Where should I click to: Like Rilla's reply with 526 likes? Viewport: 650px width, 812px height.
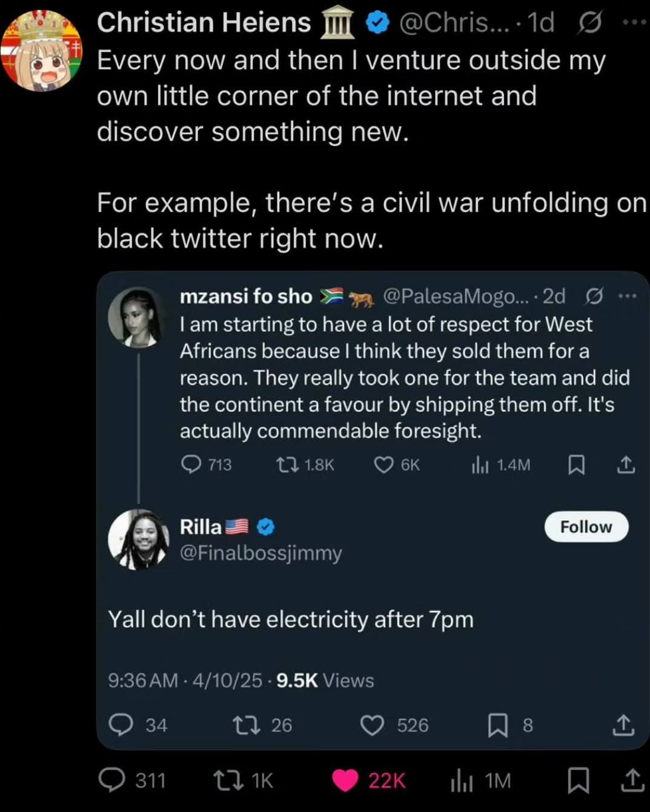click(x=372, y=725)
